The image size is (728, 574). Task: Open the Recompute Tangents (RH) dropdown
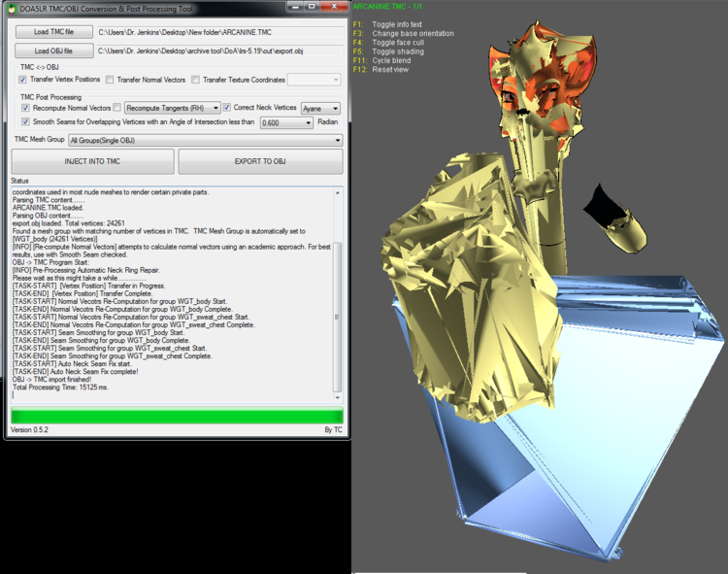pos(172,108)
